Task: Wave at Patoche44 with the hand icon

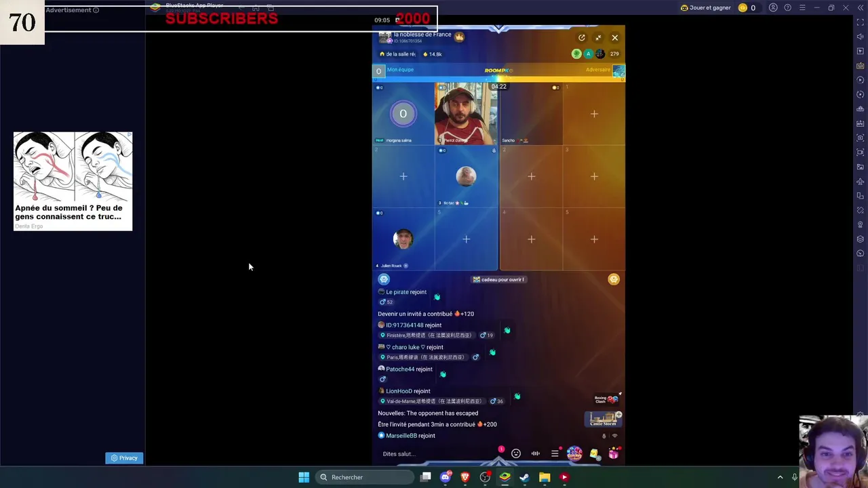Action: 443,373
